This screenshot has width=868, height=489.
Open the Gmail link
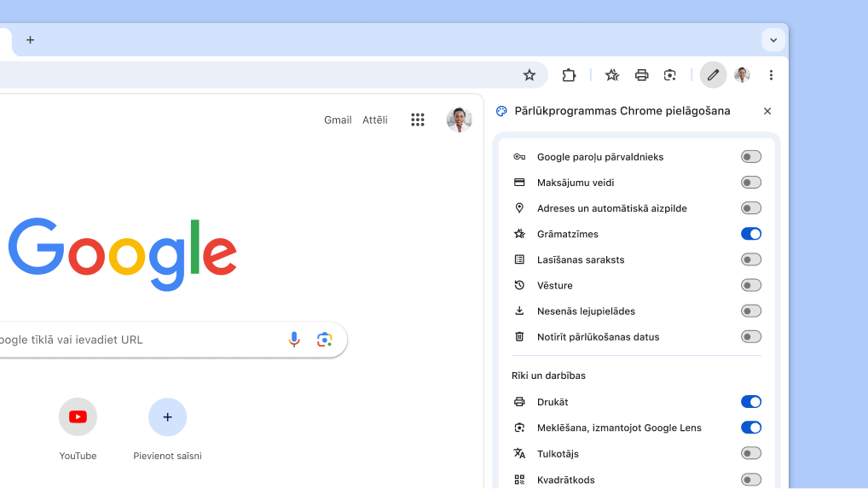pyautogui.click(x=338, y=120)
